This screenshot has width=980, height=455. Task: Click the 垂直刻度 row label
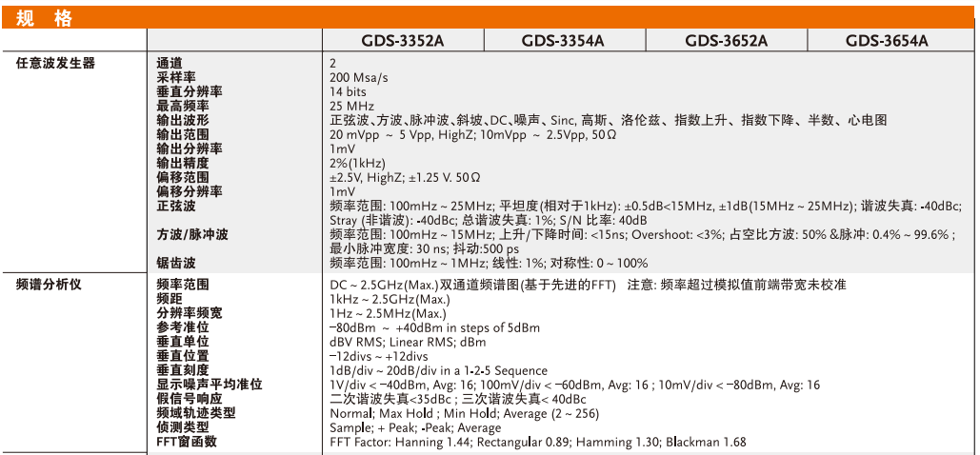183,371
